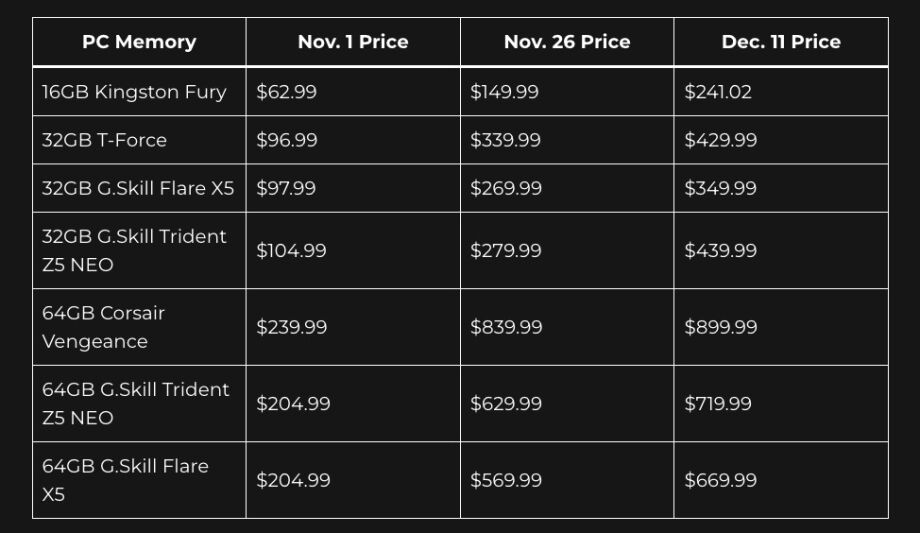
Task: Click the $899.99 price cell
Action: pyautogui.click(x=720, y=327)
